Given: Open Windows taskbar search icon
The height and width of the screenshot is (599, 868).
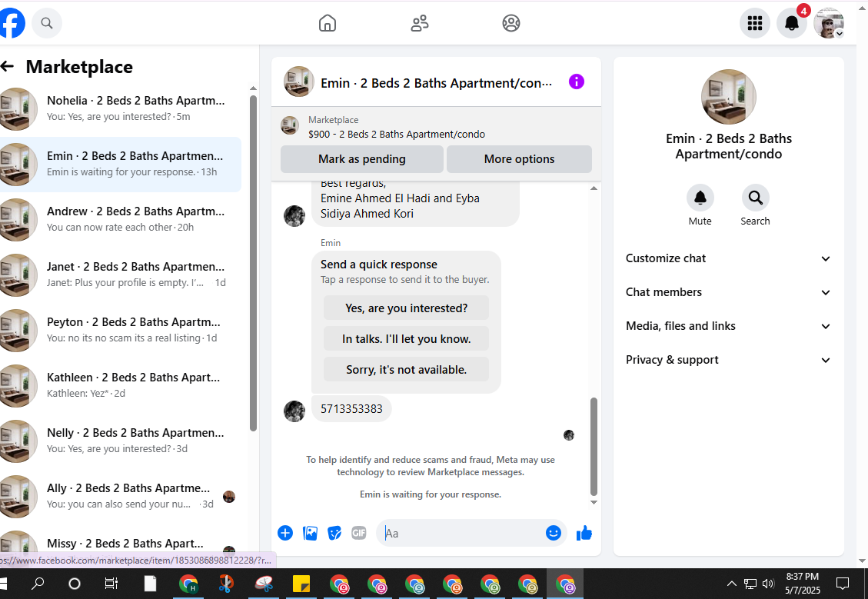Looking at the screenshot, I should (x=38, y=584).
